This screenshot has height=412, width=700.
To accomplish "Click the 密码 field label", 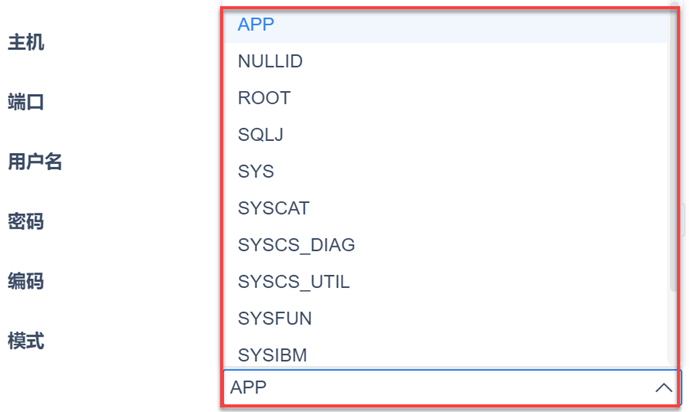I will coord(26,221).
